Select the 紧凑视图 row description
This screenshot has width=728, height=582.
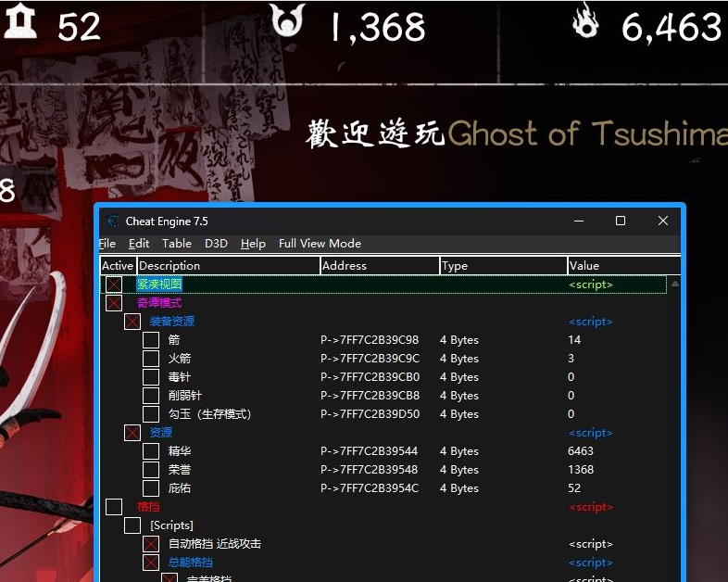tap(159, 285)
